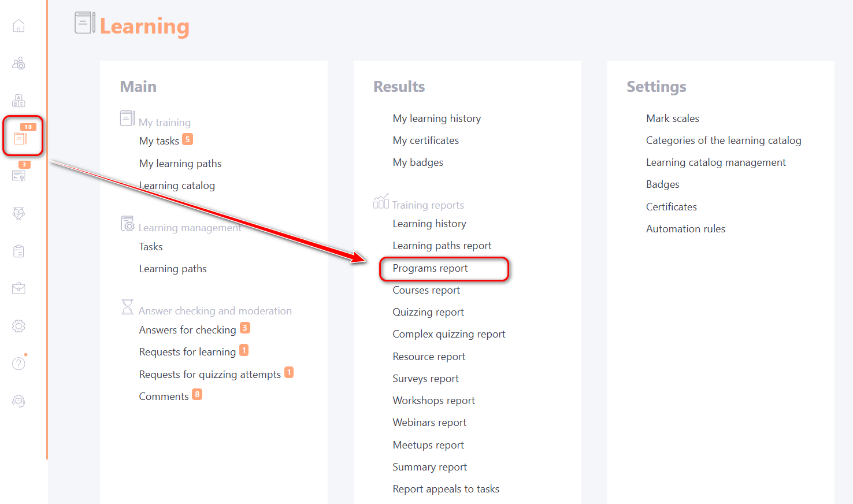Open the settings gear in sidebar
The image size is (853, 504).
[18, 326]
